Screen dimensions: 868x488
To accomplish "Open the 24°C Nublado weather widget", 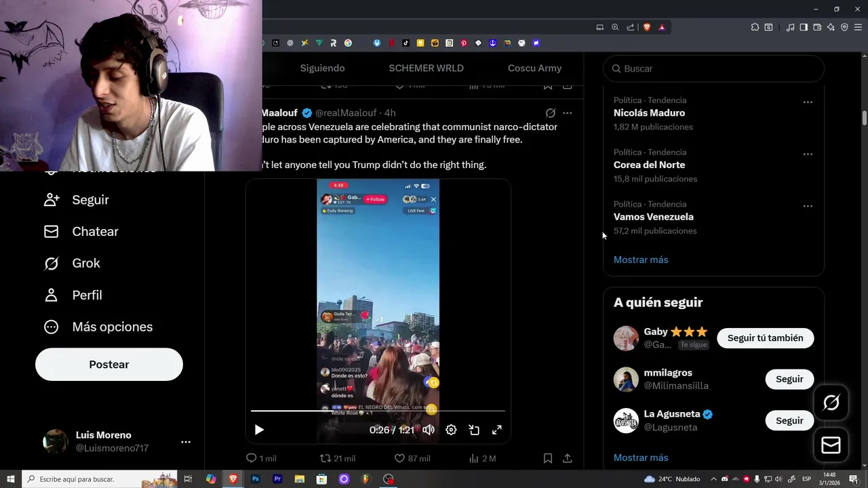I will click(x=672, y=479).
